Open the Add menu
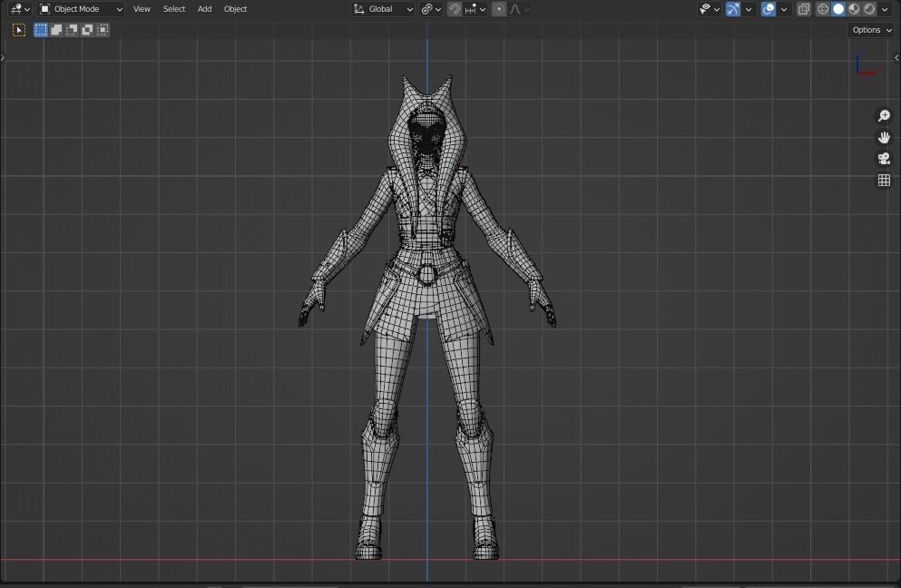This screenshot has height=588, width=901. coord(204,9)
